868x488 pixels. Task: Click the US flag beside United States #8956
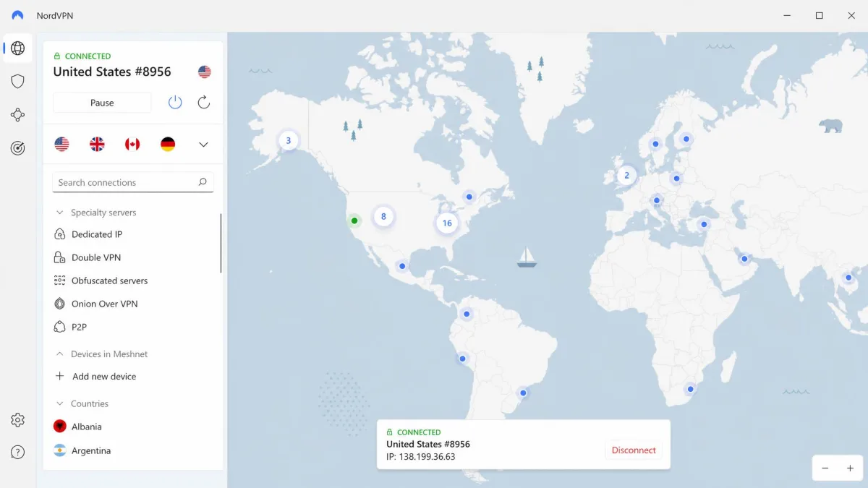pos(205,72)
